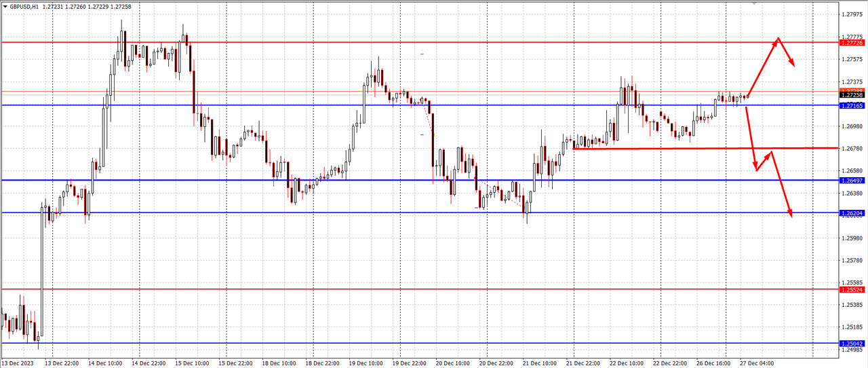Click the 27 Dec 04:00 time label
Screen dimensions: 868x368
point(756,363)
